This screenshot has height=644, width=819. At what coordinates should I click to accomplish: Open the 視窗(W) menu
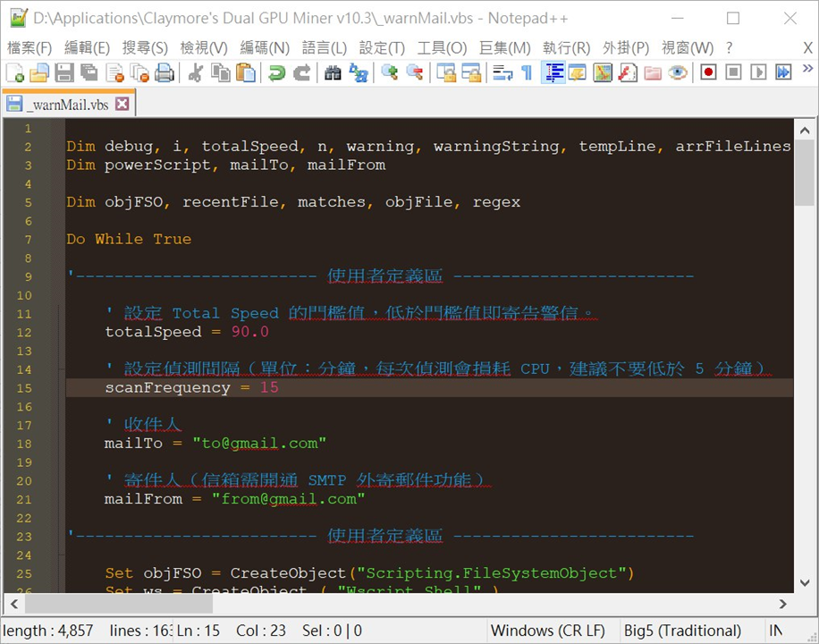pyautogui.click(x=688, y=48)
